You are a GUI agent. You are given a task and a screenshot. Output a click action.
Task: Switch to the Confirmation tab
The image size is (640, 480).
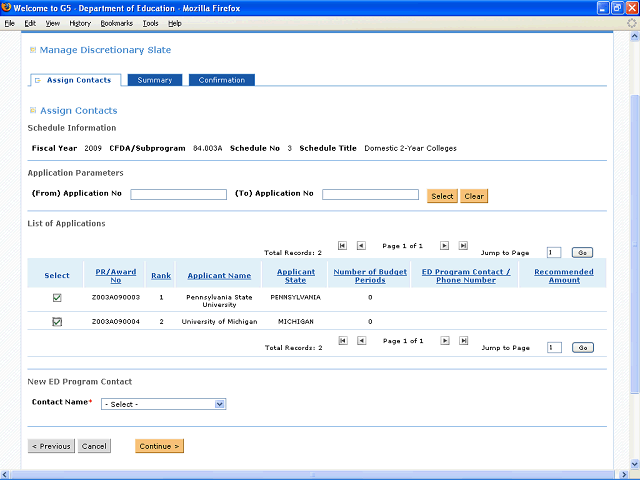[221, 80]
